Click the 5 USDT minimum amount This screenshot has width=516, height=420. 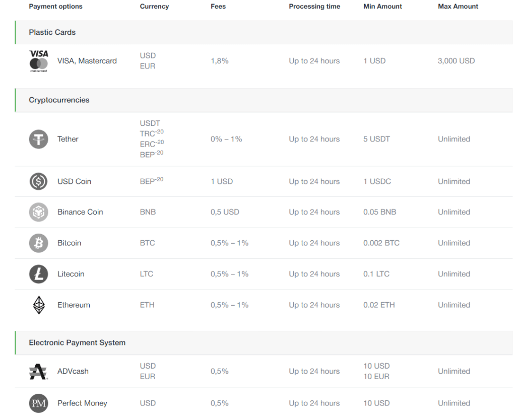click(376, 139)
